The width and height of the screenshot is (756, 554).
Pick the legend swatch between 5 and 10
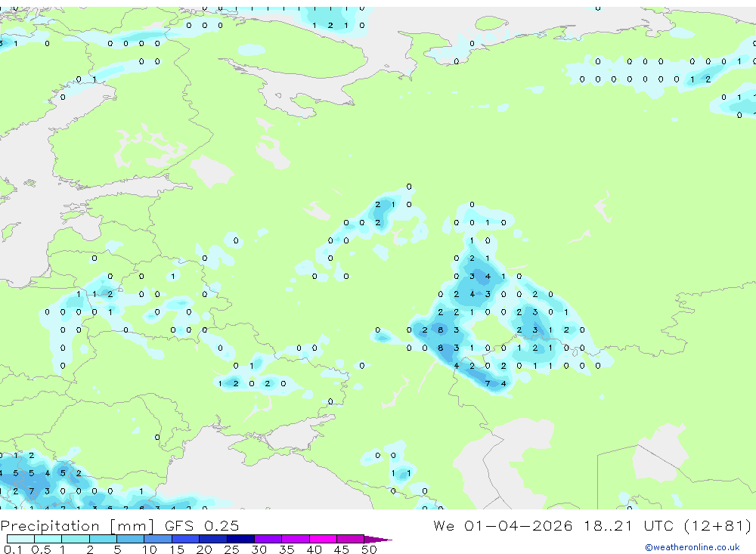click(x=131, y=539)
